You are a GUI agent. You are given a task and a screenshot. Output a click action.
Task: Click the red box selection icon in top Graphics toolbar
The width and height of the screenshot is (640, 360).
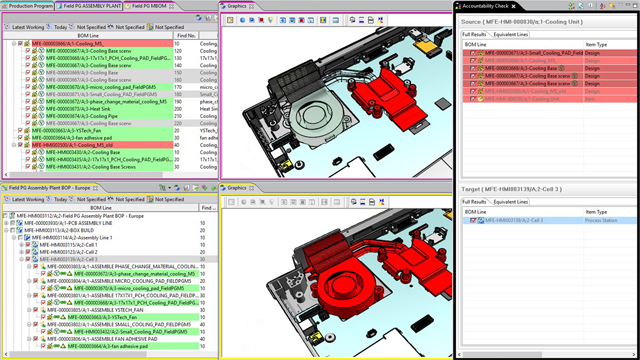(x=261, y=20)
